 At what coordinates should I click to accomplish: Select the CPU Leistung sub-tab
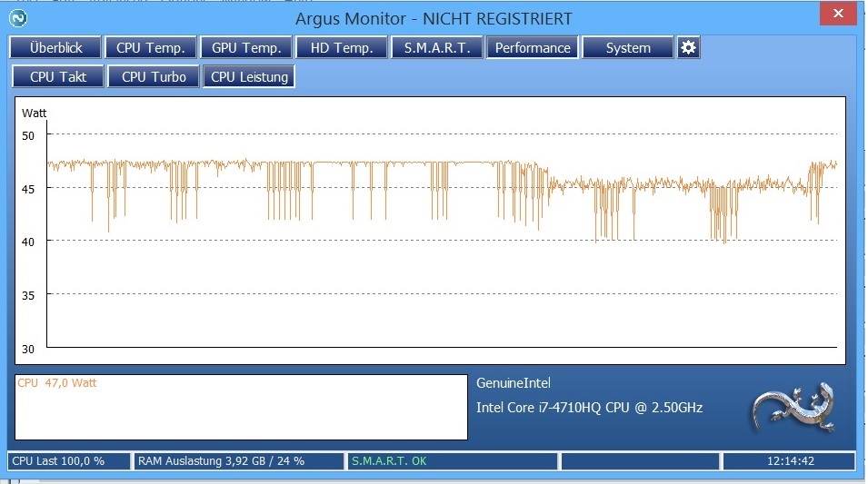(249, 76)
